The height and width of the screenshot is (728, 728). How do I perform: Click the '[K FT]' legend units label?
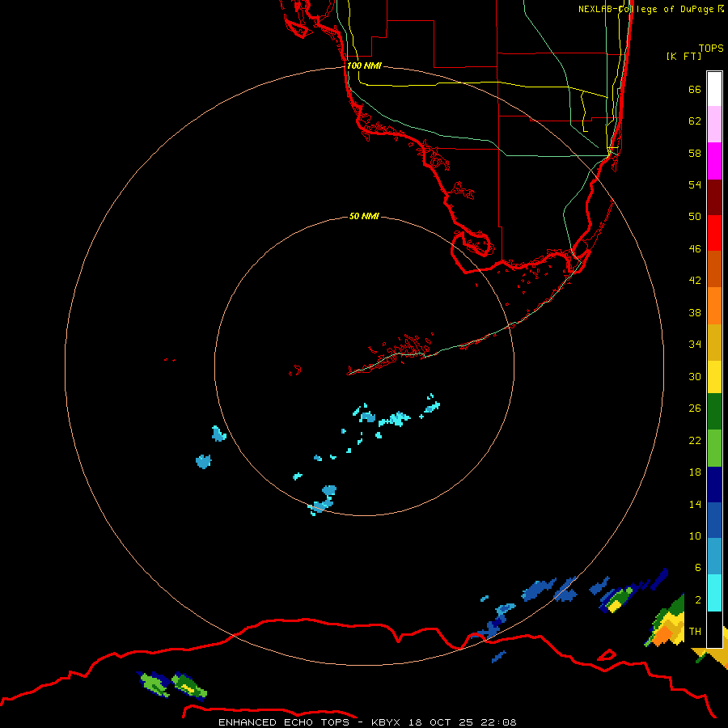[x=684, y=56]
